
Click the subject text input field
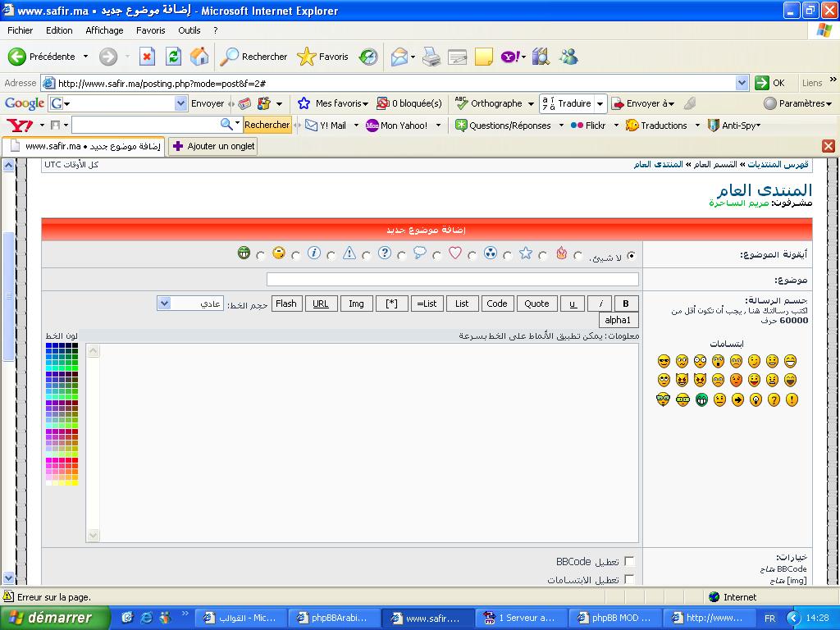(452, 280)
